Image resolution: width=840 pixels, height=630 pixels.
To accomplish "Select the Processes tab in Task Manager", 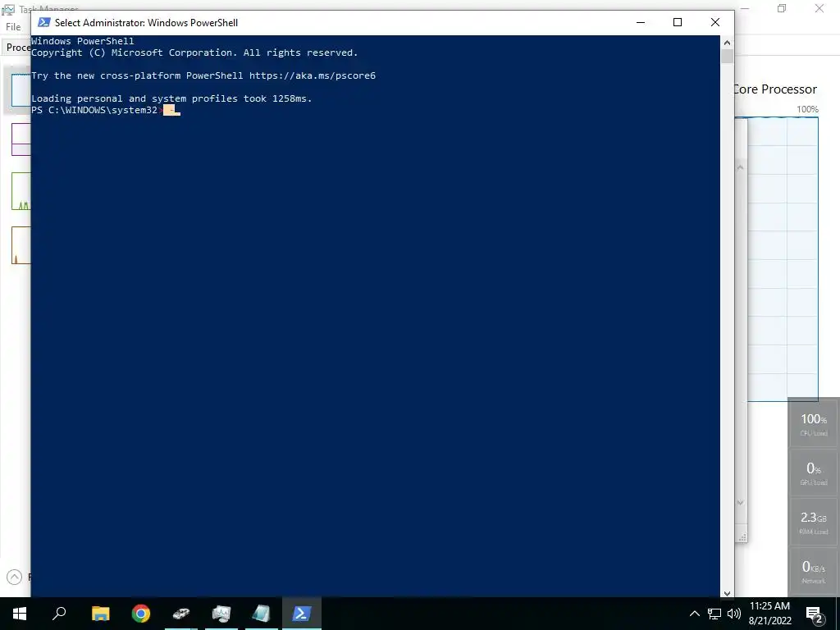I will coord(18,47).
